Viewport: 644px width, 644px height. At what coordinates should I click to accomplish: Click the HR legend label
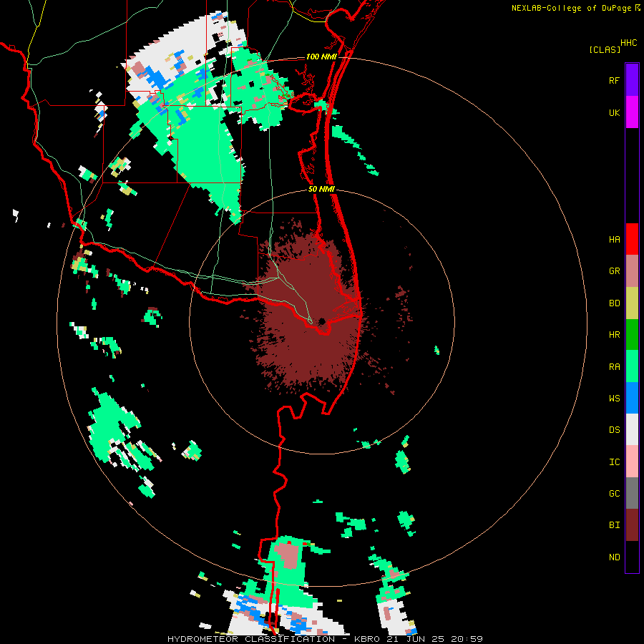[614, 335]
